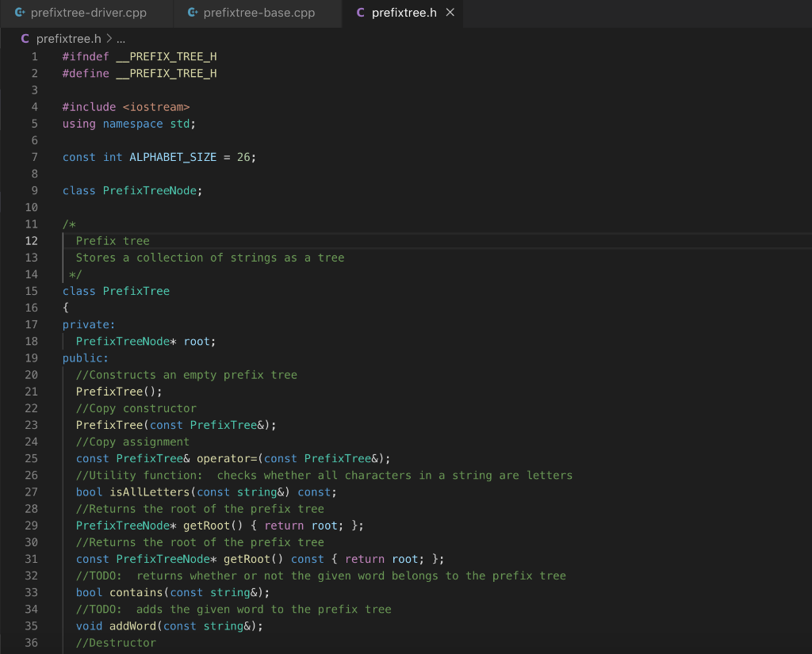Click the C++ file icon on prefixtree-driver.cpp tab
Image resolution: width=812 pixels, height=654 pixels.
19,13
